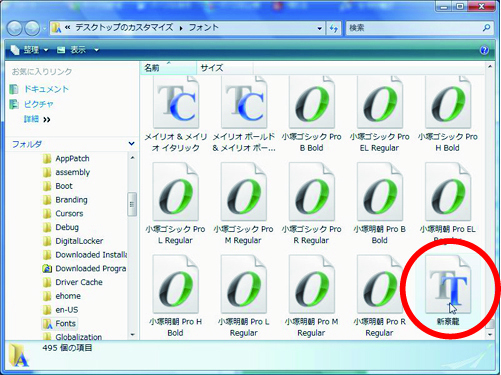Select 小塚ゴシック Pro B Bold font icon

point(312,103)
